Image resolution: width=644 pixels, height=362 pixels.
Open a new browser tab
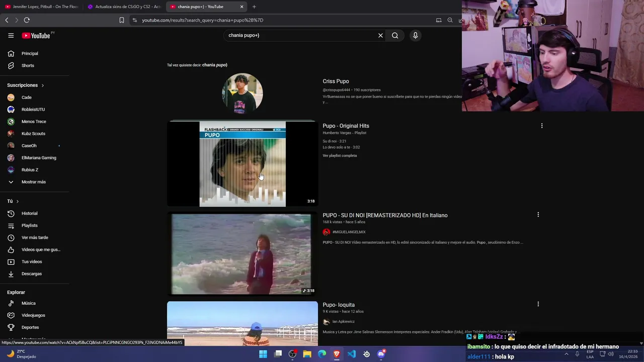click(254, 7)
